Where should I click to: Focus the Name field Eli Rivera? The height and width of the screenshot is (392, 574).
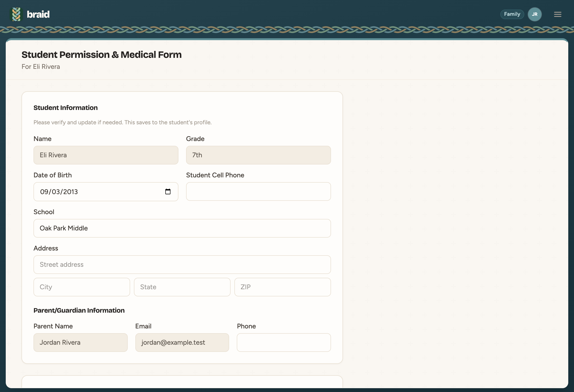[x=106, y=155]
